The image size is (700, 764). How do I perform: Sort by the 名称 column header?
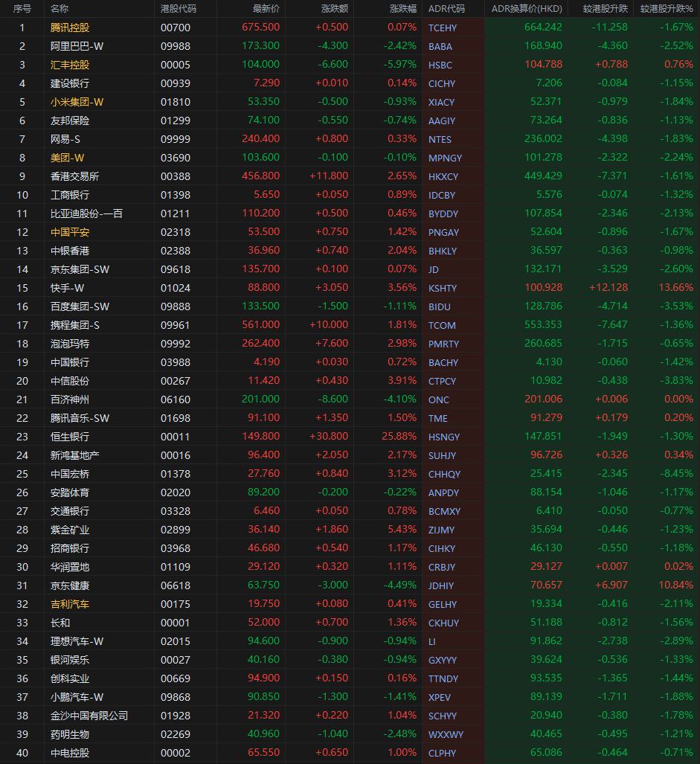click(60, 9)
